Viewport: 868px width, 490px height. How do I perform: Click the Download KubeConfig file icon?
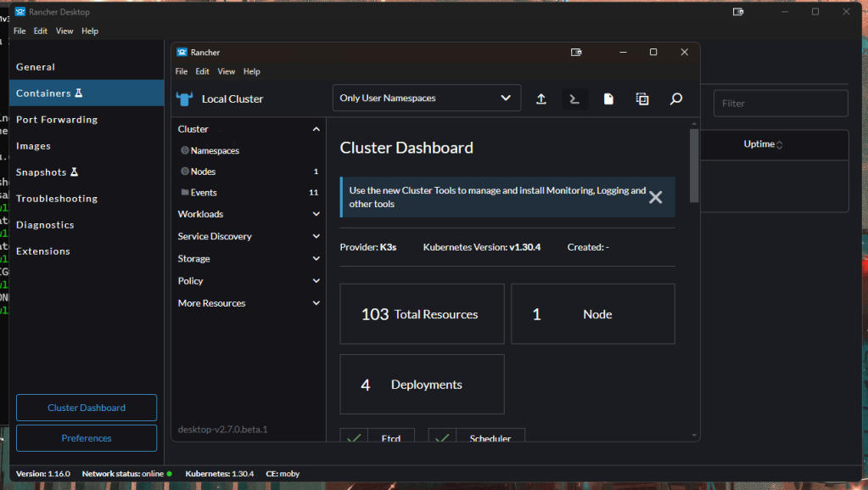pos(608,99)
